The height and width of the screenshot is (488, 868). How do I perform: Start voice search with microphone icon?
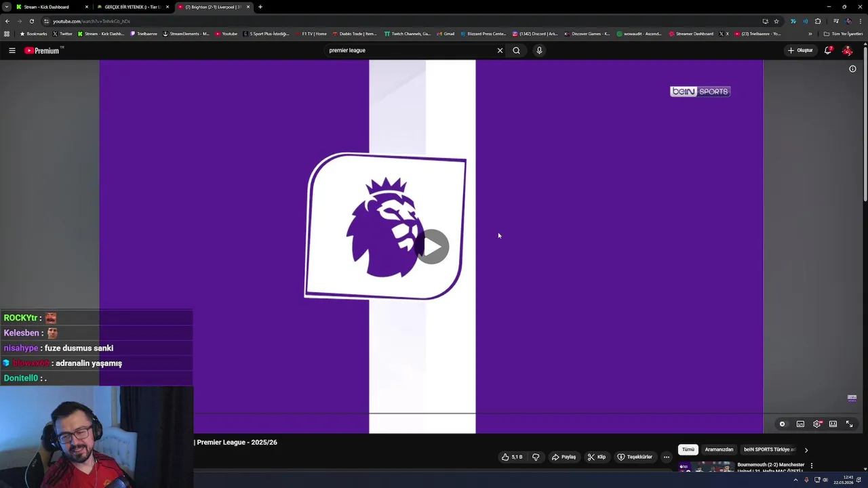(539, 50)
